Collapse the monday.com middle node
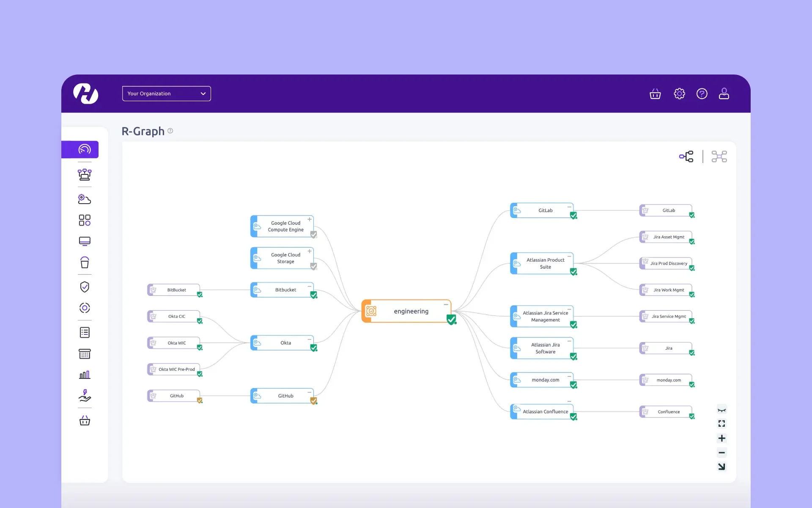Image resolution: width=812 pixels, height=508 pixels. click(x=569, y=376)
